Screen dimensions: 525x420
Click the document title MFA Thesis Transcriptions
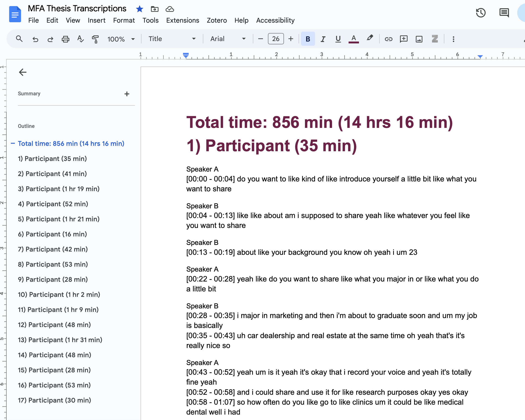pyautogui.click(x=77, y=8)
